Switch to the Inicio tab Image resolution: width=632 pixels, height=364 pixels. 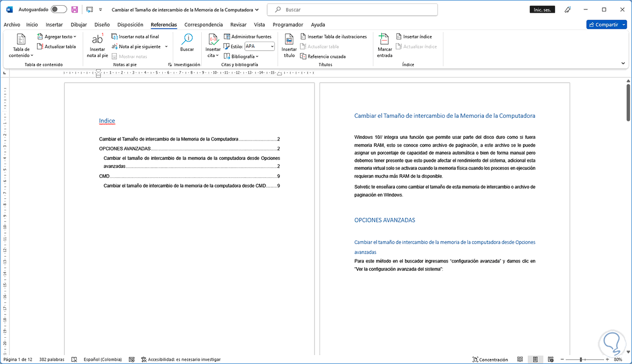pos(32,24)
